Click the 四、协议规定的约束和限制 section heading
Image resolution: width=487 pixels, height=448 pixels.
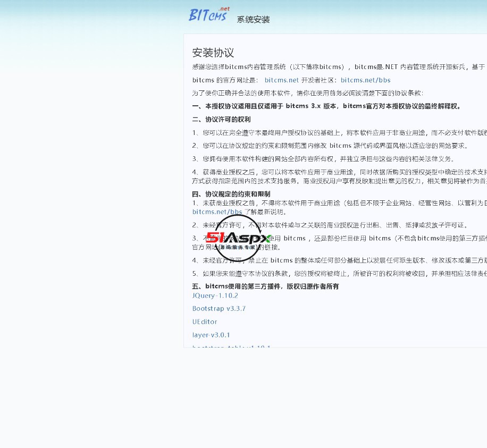click(x=231, y=194)
